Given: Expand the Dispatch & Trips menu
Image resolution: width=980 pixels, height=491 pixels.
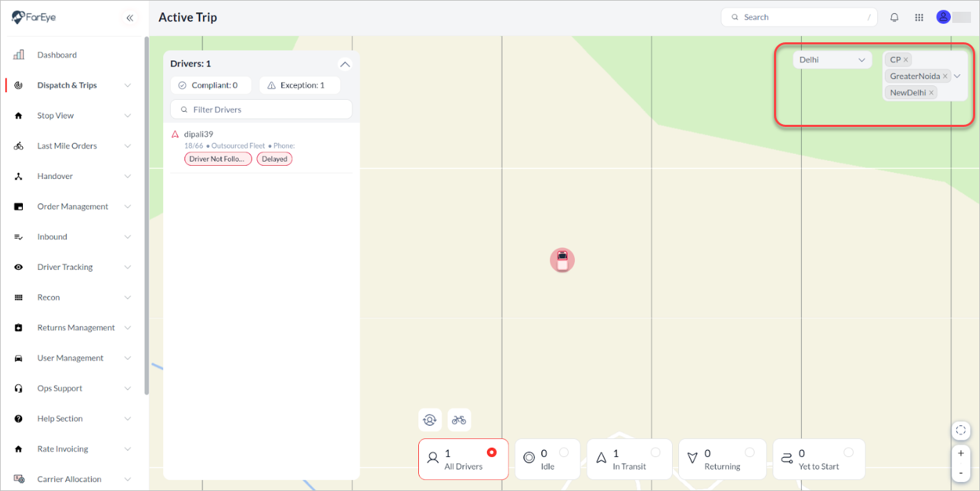Looking at the screenshot, I should coord(128,85).
